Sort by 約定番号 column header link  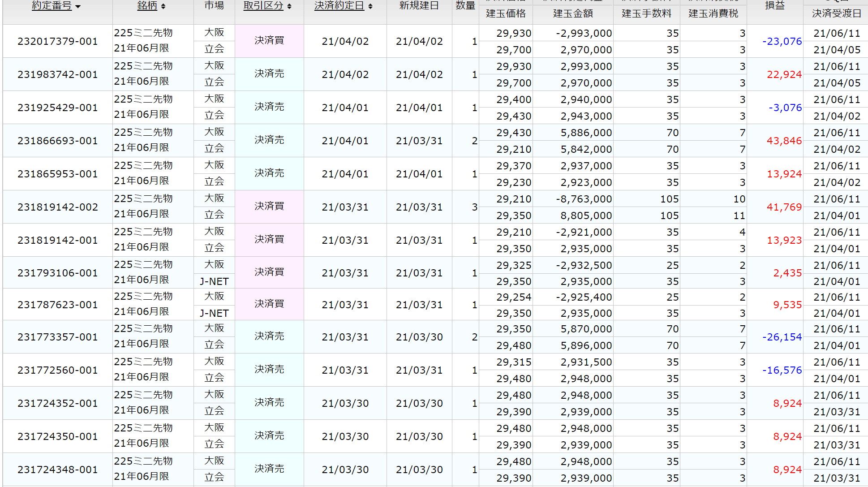[x=52, y=6]
